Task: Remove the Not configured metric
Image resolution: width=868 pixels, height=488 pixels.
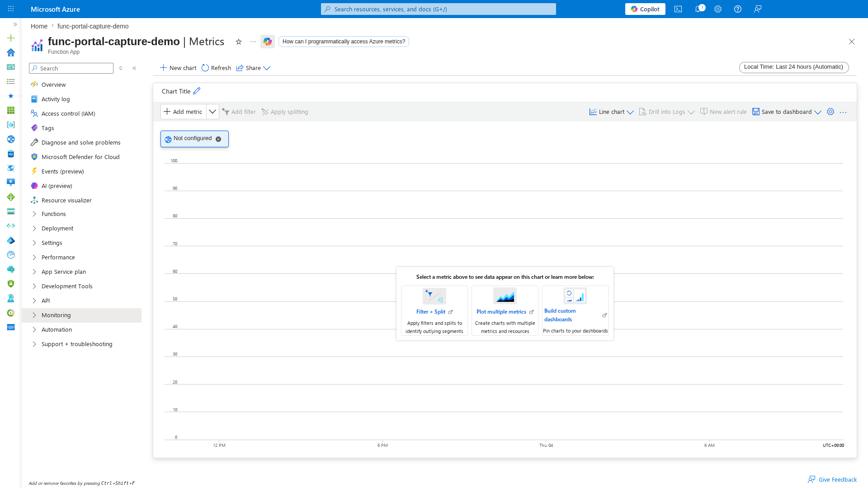Action: point(218,139)
